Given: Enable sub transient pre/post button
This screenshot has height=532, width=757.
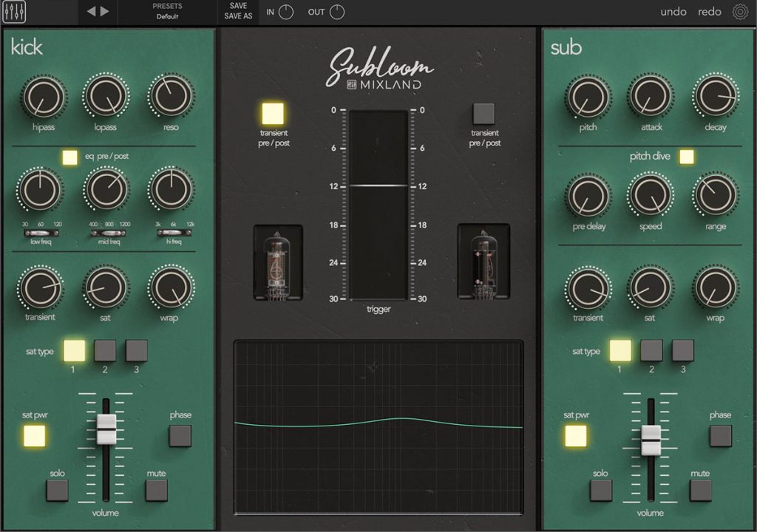Looking at the screenshot, I should 483,114.
